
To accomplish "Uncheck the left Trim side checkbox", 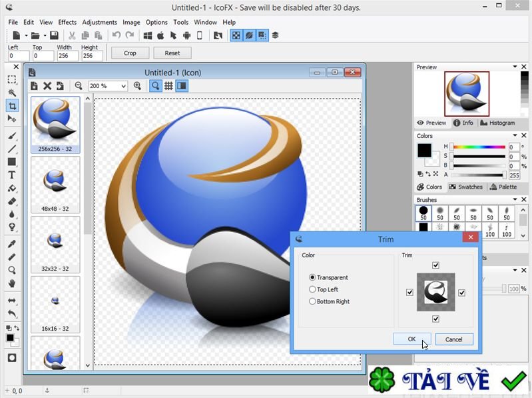I will coord(409,292).
